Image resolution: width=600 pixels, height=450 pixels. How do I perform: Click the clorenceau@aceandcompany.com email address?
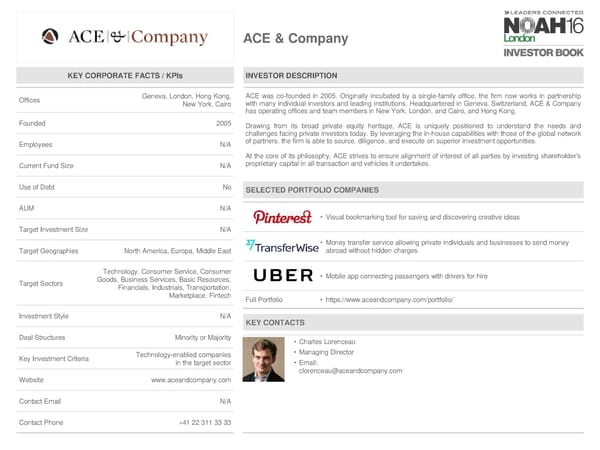point(350,371)
